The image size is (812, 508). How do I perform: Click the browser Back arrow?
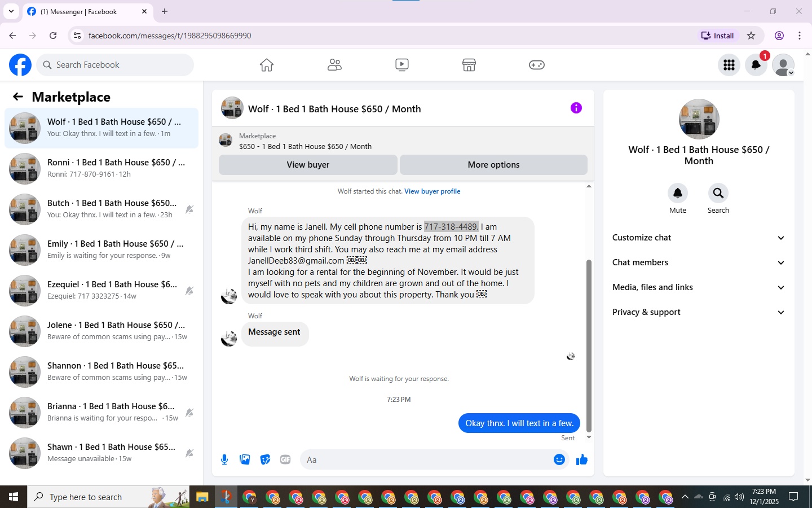click(12, 36)
